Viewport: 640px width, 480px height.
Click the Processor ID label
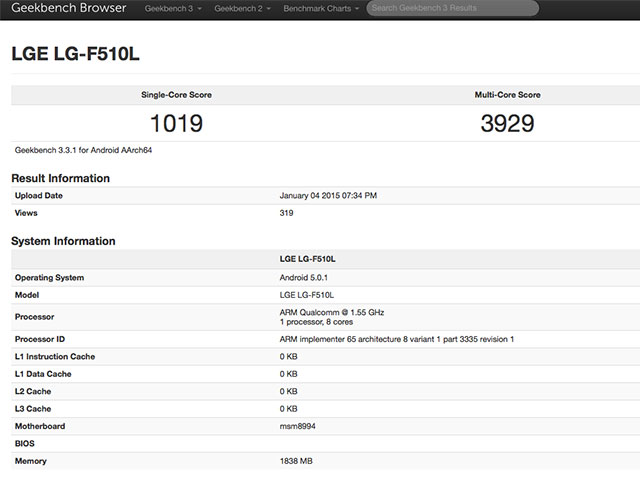[x=40, y=339]
